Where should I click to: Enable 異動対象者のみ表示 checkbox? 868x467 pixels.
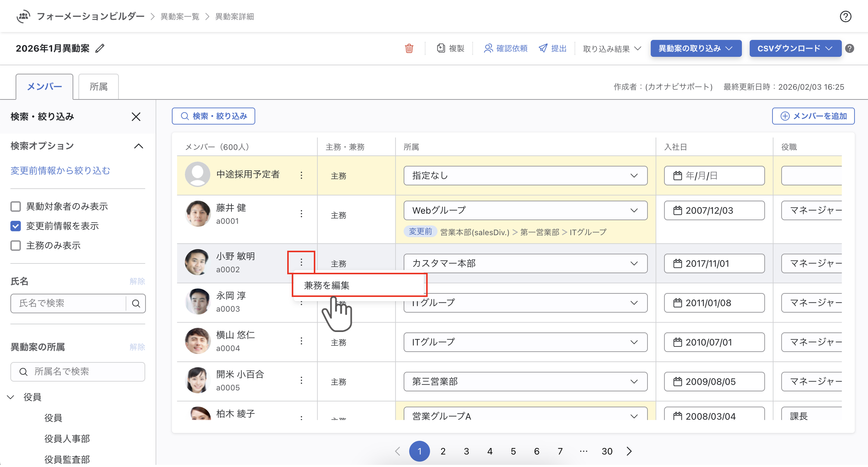pyautogui.click(x=16, y=207)
